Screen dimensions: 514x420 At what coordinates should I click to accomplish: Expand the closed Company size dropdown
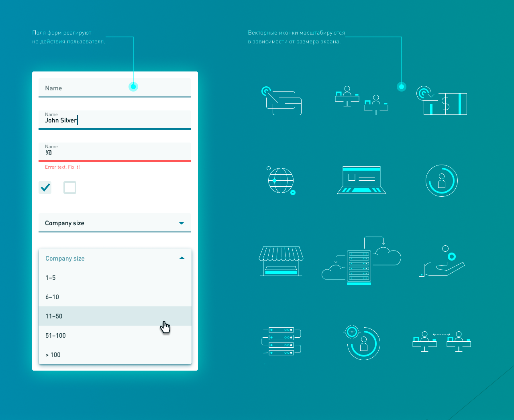tap(115, 223)
